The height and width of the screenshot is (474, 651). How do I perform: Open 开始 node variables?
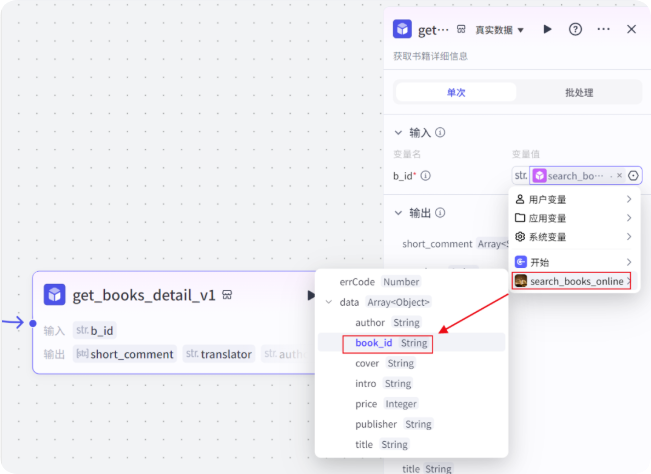[x=573, y=262]
